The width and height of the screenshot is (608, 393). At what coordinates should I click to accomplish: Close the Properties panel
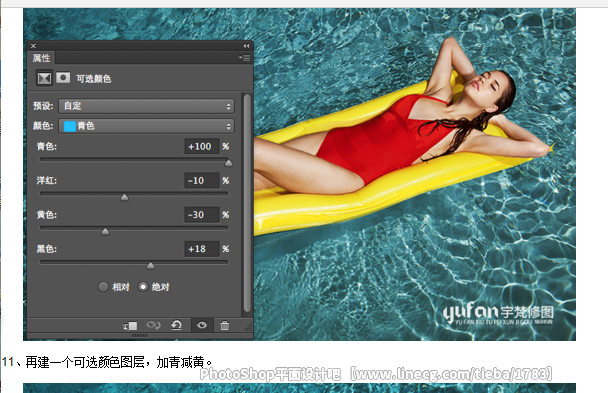(33, 46)
